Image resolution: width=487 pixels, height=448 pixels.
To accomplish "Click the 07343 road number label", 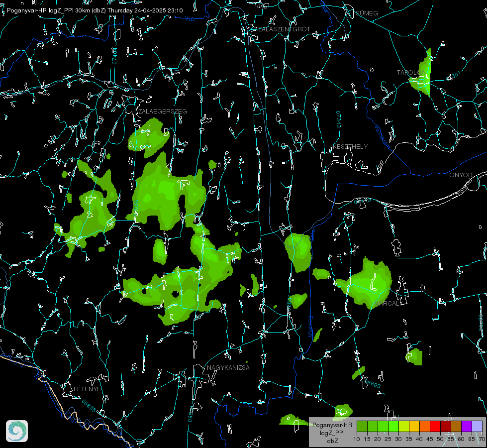I will click(338, 119).
